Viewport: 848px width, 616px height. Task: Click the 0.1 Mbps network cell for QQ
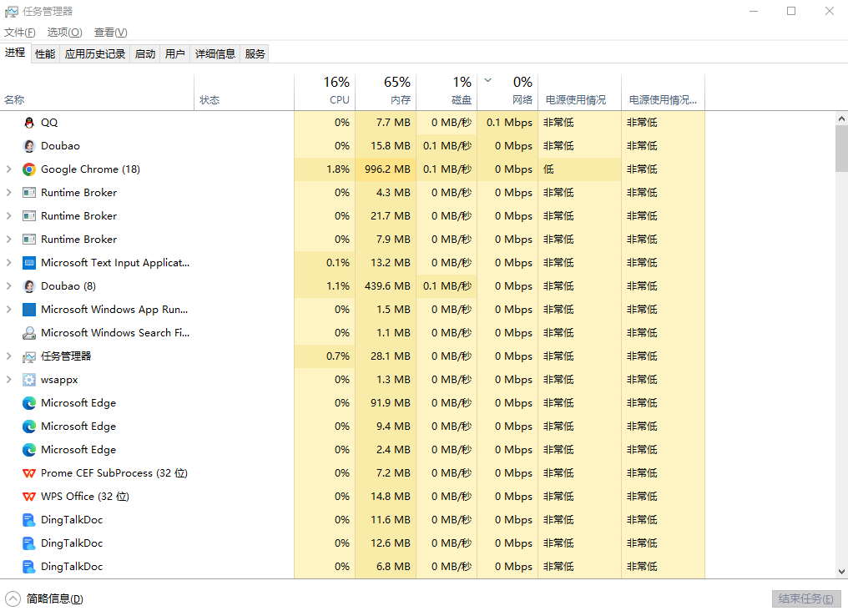(509, 123)
